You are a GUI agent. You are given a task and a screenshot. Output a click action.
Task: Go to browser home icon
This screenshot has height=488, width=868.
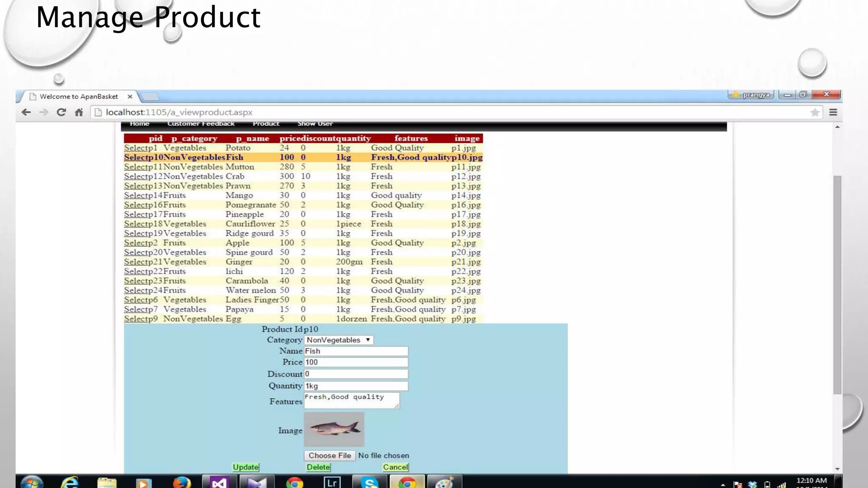(79, 112)
